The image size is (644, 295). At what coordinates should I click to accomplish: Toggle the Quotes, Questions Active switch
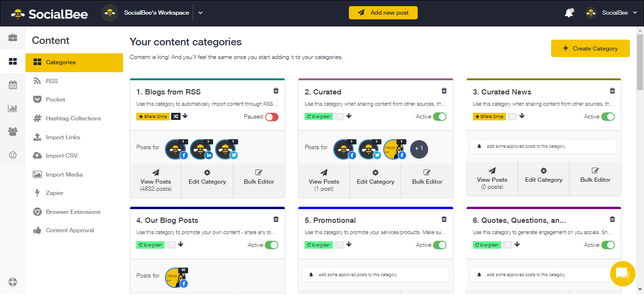point(608,245)
